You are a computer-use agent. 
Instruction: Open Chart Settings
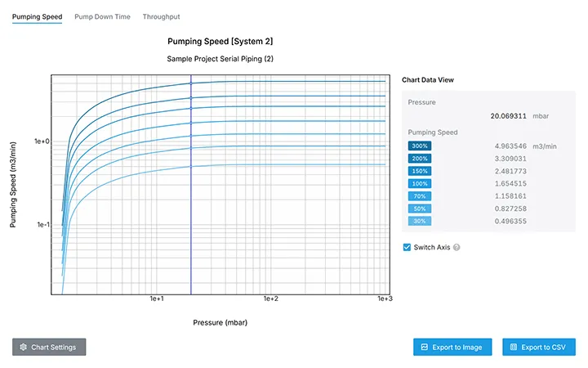pos(49,347)
